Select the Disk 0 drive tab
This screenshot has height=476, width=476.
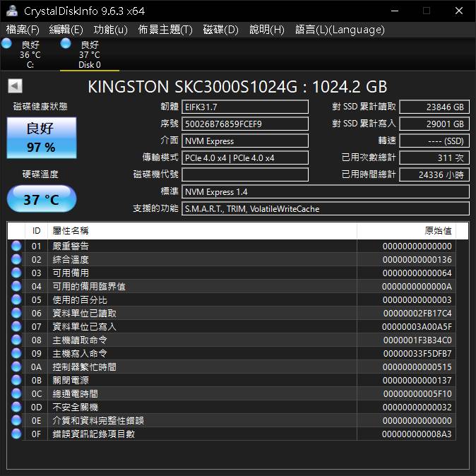pyautogui.click(x=90, y=54)
